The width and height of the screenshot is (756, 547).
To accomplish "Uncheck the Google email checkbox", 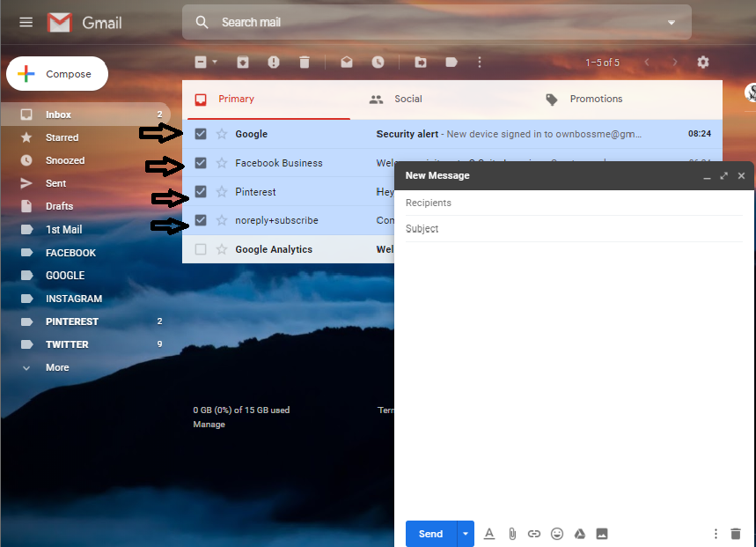I will click(201, 134).
